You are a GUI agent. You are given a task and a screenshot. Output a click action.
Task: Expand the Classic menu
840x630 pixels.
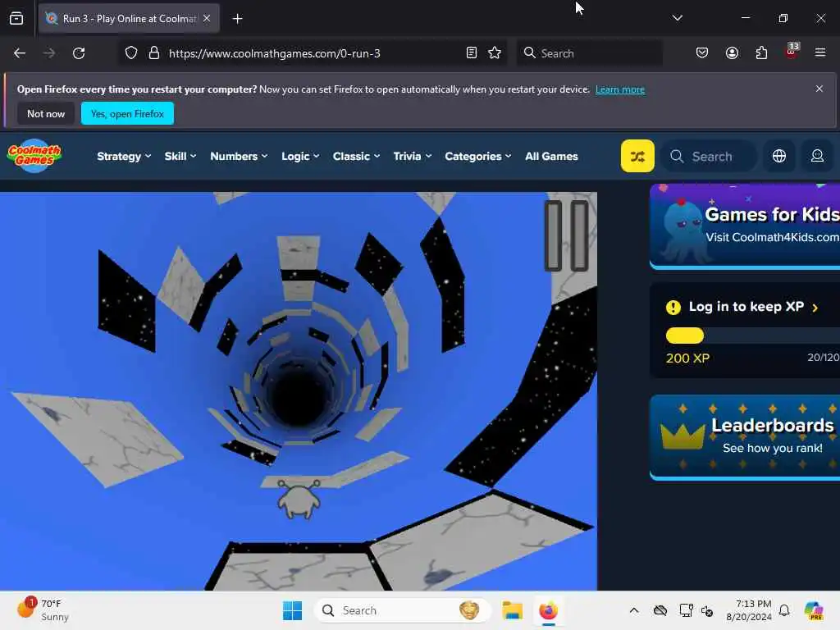(x=356, y=156)
